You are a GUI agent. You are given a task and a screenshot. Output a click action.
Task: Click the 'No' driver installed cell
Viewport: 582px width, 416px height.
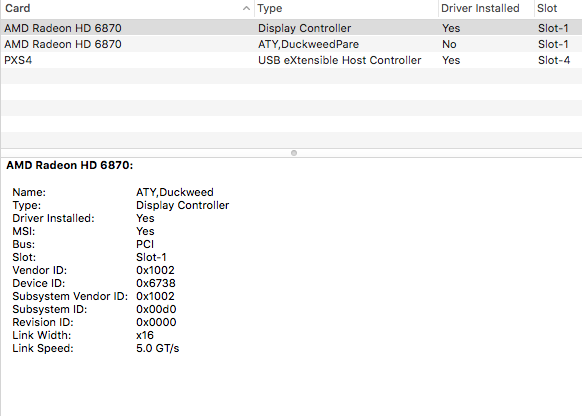point(449,44)
